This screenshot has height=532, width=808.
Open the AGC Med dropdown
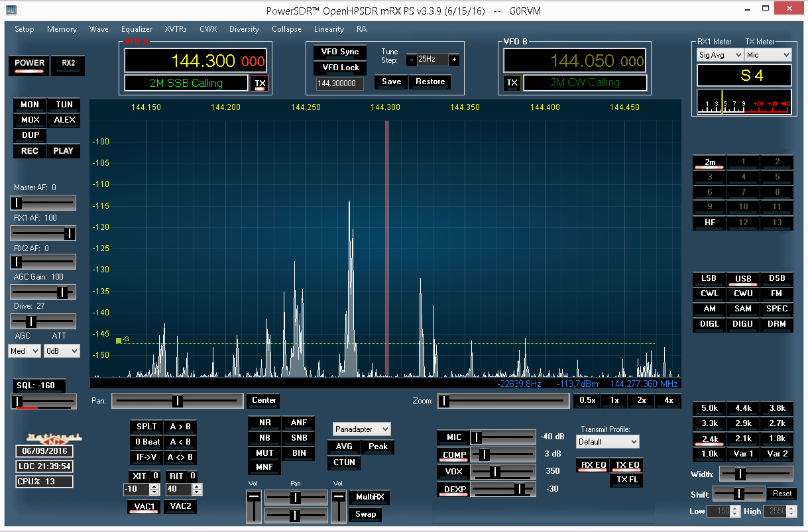click(x=25, y=351)
